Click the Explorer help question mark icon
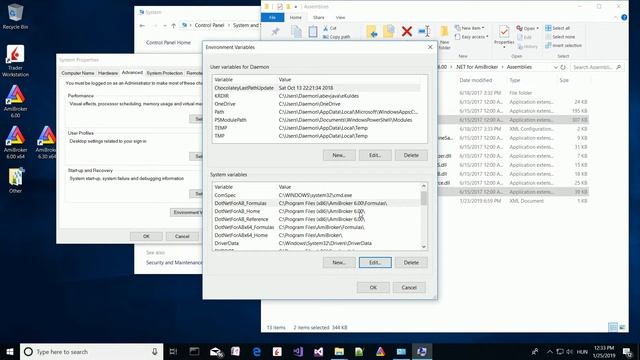640x360 pixels. tap(624, 18)
